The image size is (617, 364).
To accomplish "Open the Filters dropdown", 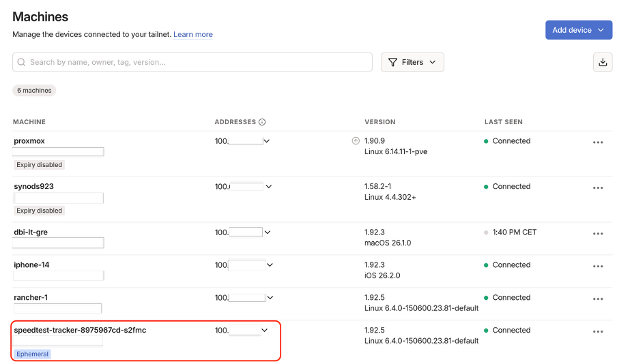I will (x=412, y=62).
